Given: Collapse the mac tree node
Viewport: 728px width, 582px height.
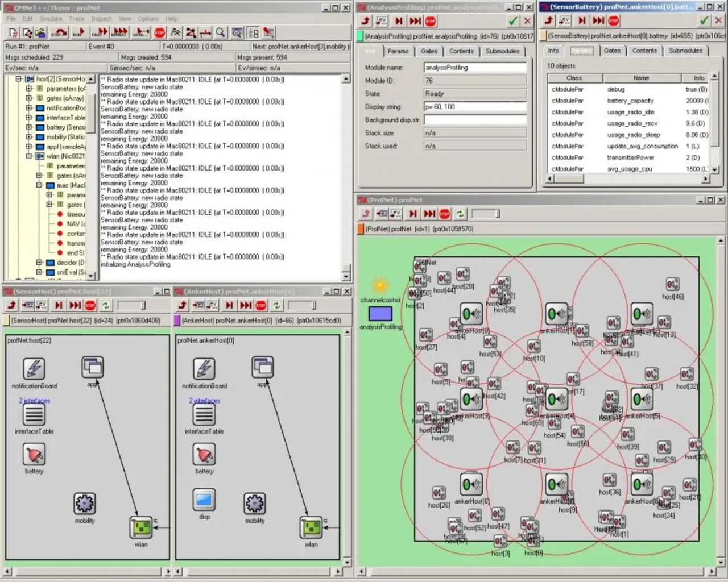Looking at the screenshot, I should [x=39, y=185].
